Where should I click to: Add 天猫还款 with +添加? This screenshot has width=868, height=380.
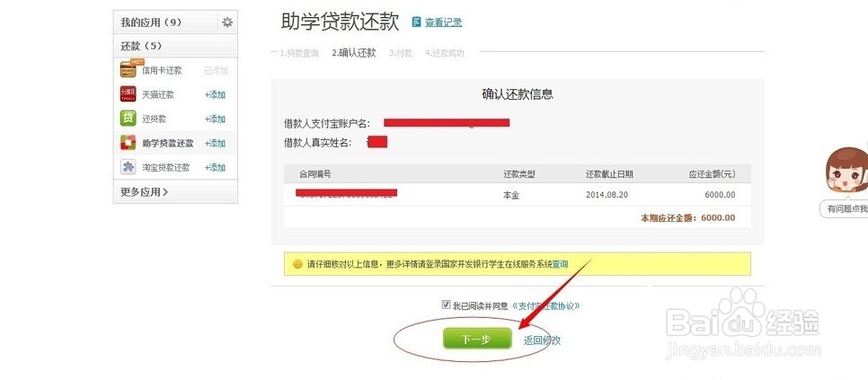point(215,94)
